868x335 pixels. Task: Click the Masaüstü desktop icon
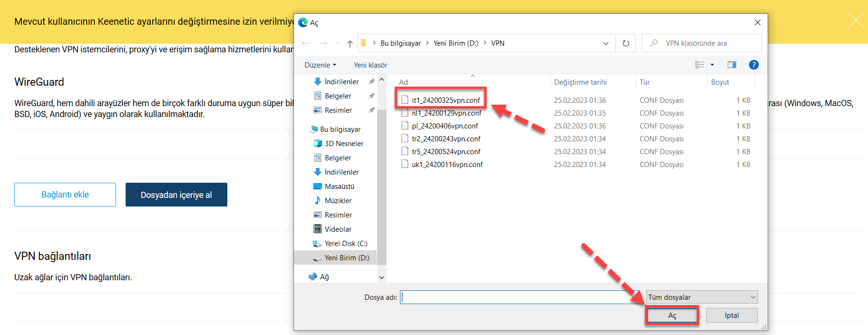[x=318, y=187]
